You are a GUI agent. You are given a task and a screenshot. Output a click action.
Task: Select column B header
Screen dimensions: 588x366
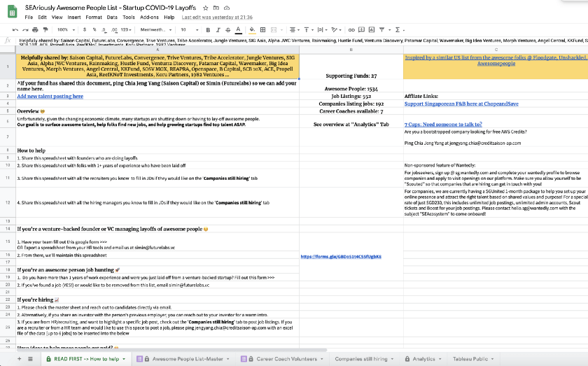[351, 50]
